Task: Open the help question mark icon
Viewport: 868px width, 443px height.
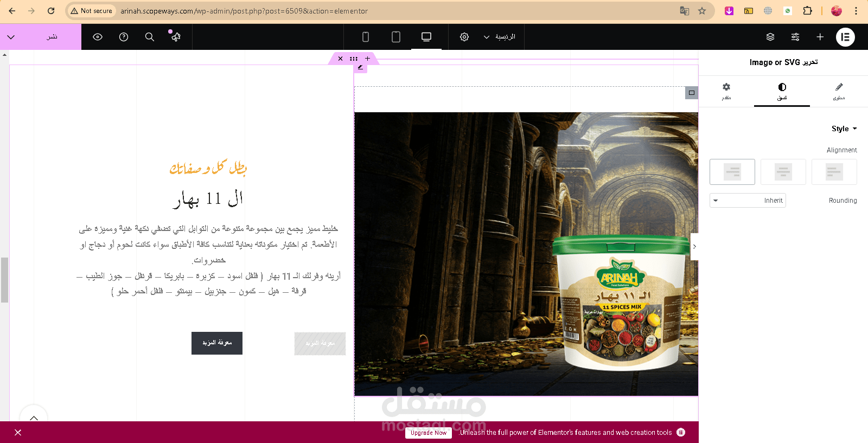Action: pos(124,37)
